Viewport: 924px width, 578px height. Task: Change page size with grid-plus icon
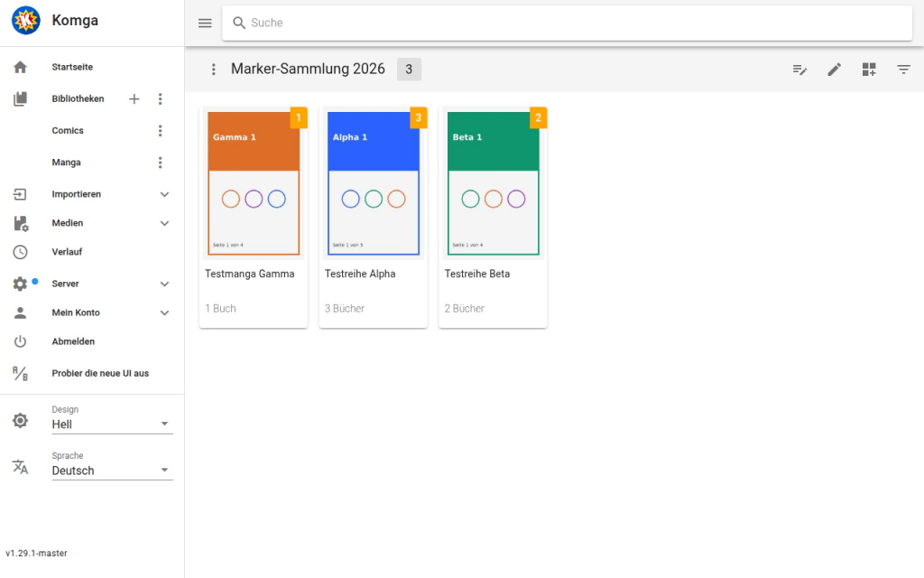[x=869, y=70]
